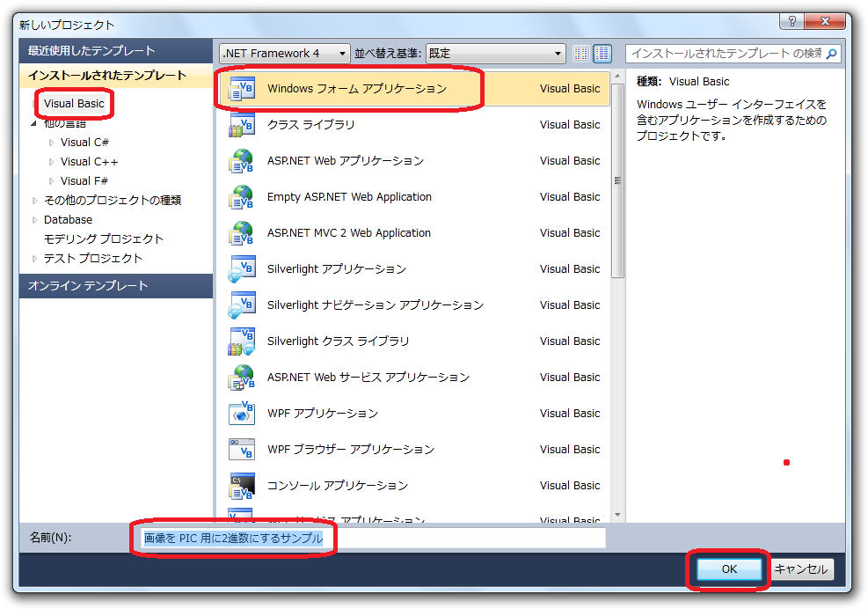Image resolution: width=868 pixels, height=609 pixels.
Task: Click the Silverlight アプリケーション template icon
Action: pos(242,268)
